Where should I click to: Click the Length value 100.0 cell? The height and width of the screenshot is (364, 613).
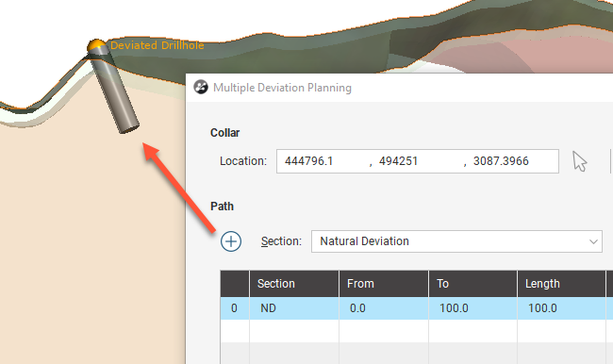coord(561,308)
